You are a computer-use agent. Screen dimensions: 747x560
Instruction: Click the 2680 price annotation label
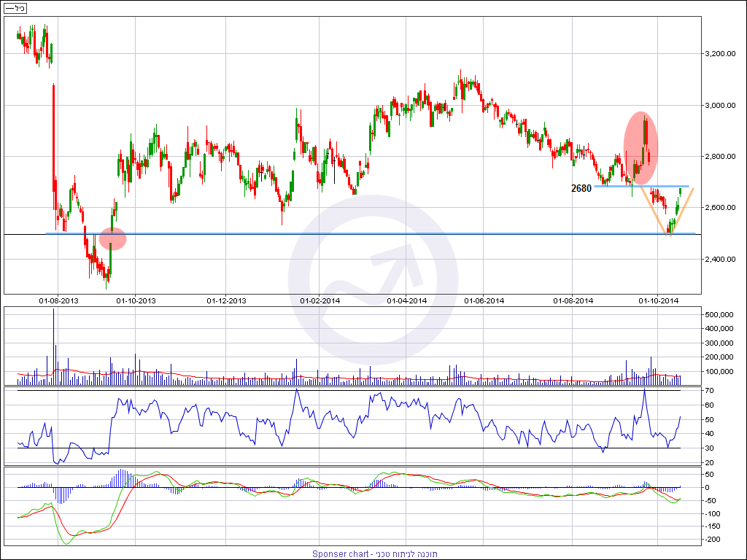pyautogui.click(x=581, y=188)
